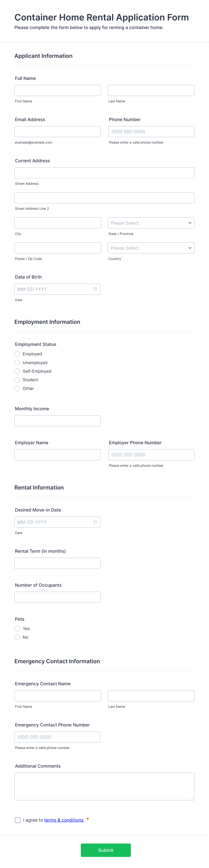
Task: Click the Submit button
Action: click(x=106, y=850)
